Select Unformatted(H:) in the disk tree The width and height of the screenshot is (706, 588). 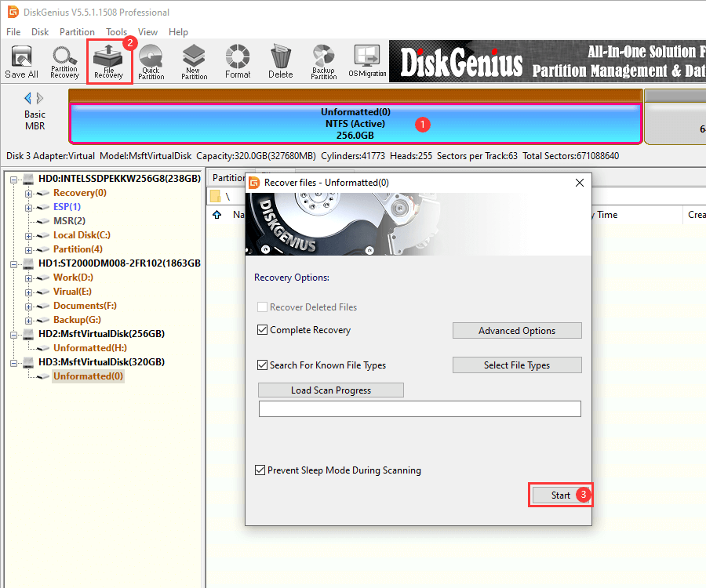point(90,348)
